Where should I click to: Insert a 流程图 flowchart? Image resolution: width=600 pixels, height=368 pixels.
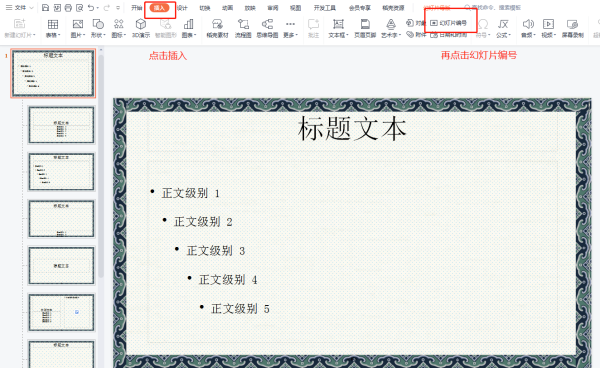pyautogui.click(x=243, y=28)
